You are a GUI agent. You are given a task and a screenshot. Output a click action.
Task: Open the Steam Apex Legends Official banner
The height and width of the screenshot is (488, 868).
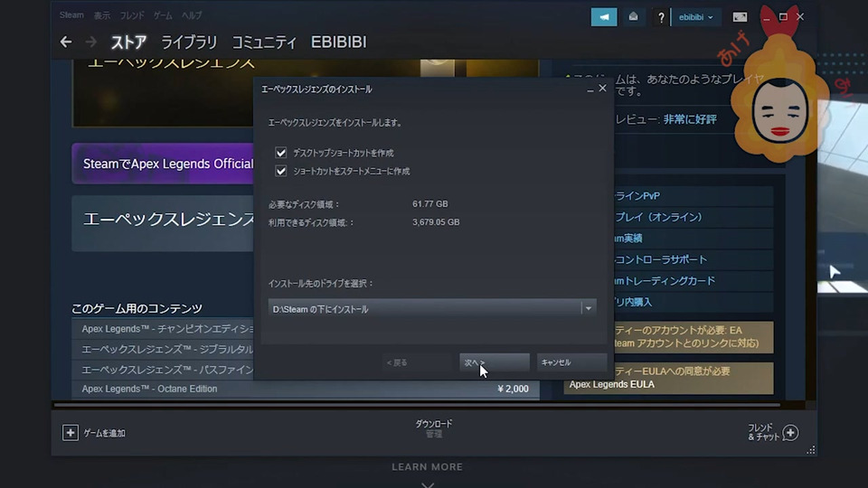click(x=163, y=164)
